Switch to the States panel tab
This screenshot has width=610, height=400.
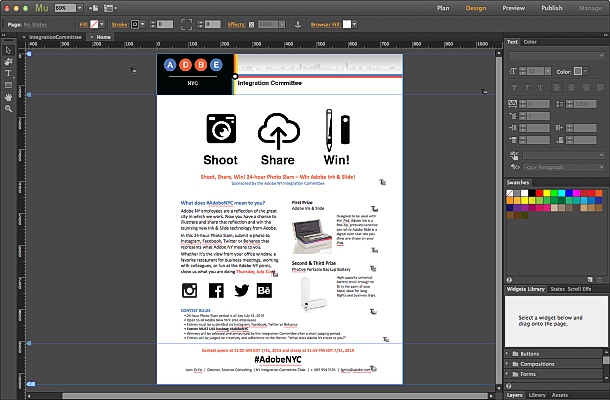point(557,289)
